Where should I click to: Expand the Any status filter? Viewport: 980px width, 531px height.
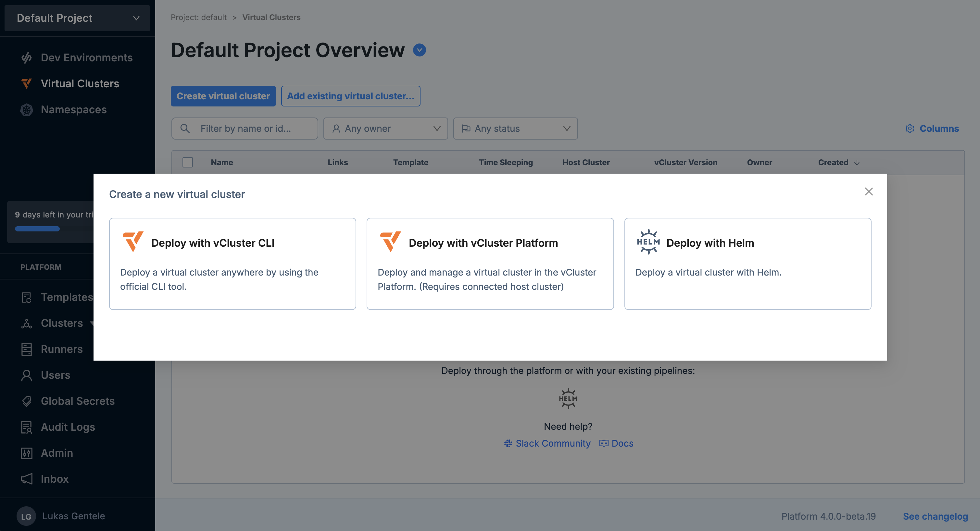(515, 129)
